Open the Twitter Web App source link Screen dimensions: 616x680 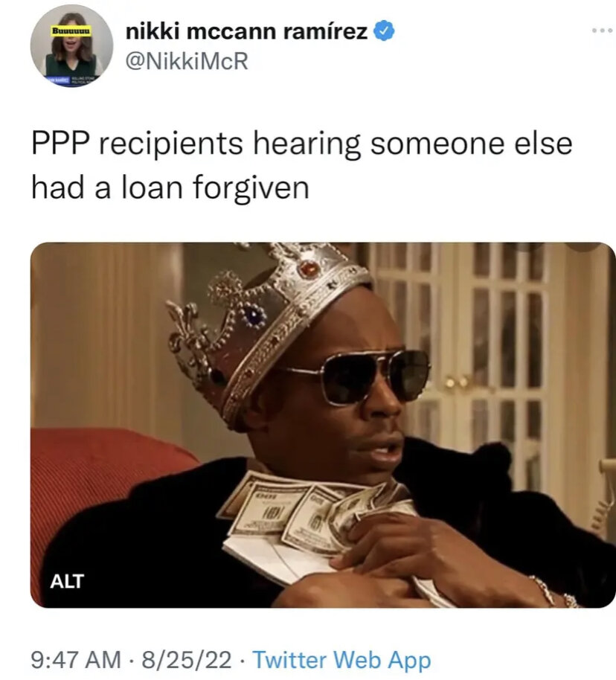[x=341, y=660]
